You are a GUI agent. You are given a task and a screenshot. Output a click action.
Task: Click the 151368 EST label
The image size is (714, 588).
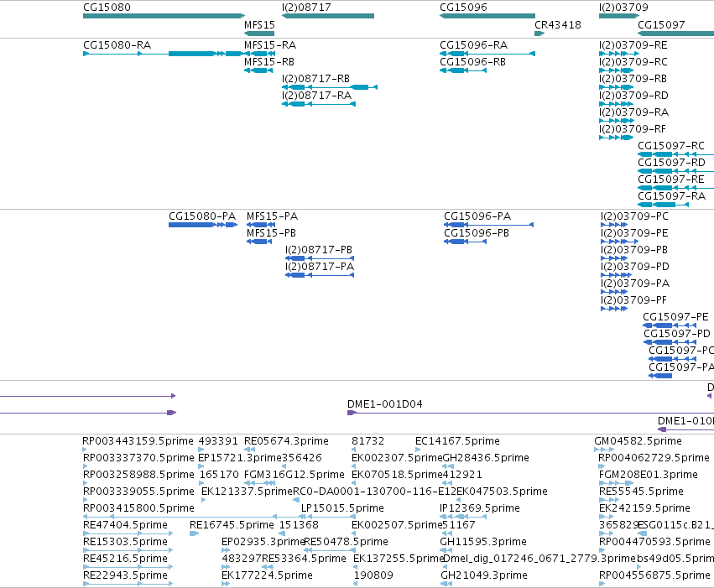[299, 526]
